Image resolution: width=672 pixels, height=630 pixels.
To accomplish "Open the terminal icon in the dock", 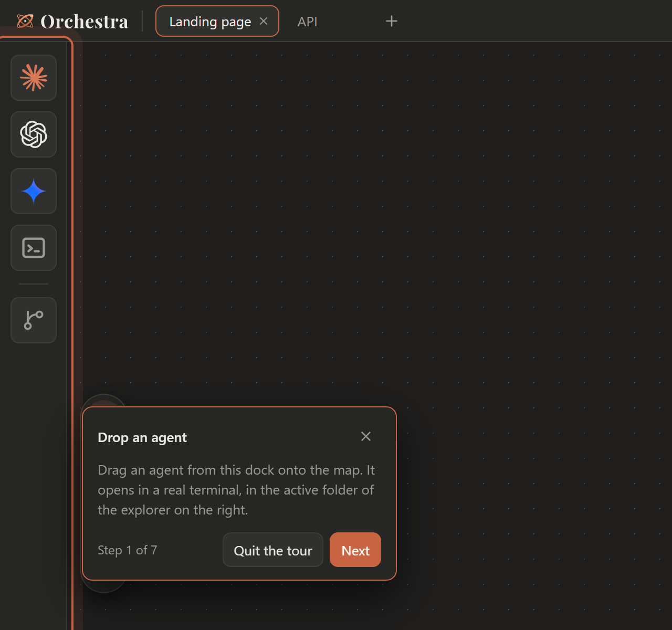I will (34, 248).
